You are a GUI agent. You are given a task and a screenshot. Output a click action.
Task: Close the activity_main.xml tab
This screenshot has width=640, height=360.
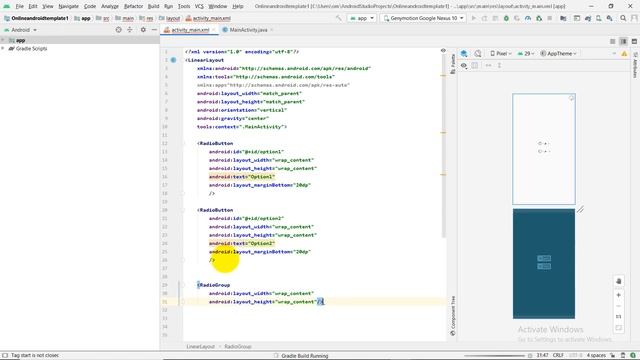213,30
